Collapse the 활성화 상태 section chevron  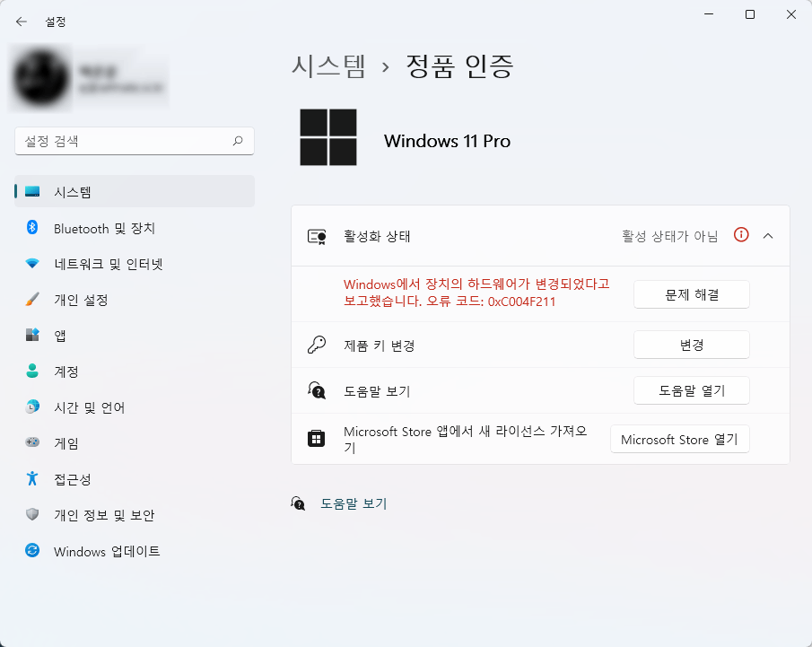point(768,236)
